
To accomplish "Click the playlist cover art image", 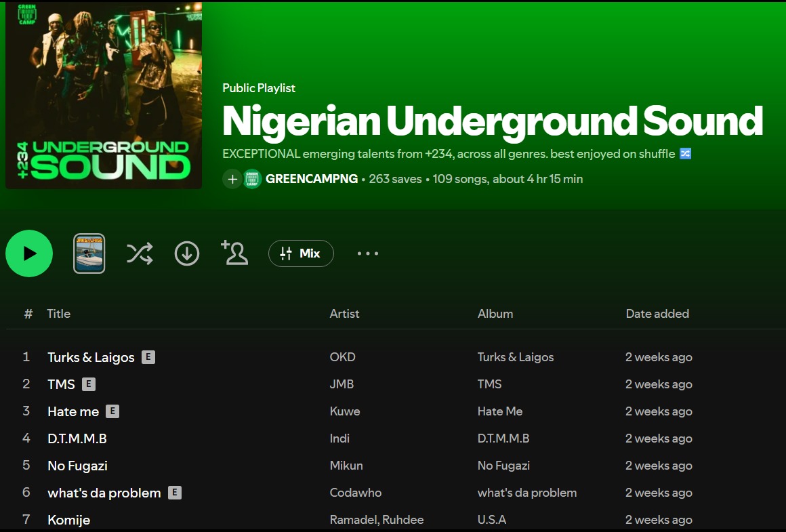I will point(104,96).
